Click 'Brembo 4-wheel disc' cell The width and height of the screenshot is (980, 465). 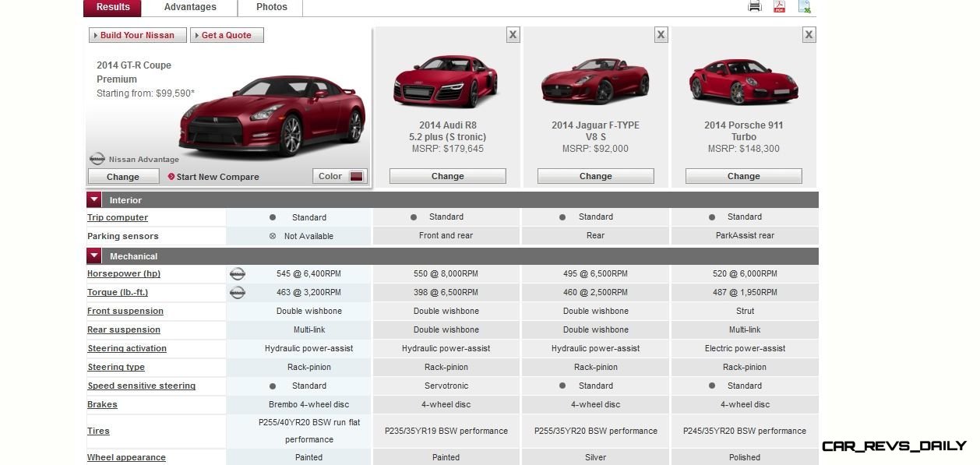(x=309, y=404)
